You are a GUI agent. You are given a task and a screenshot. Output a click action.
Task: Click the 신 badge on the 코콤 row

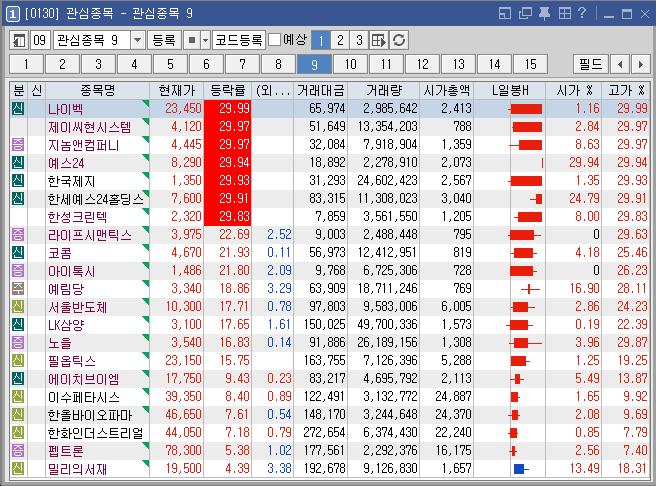click(18, 253)
